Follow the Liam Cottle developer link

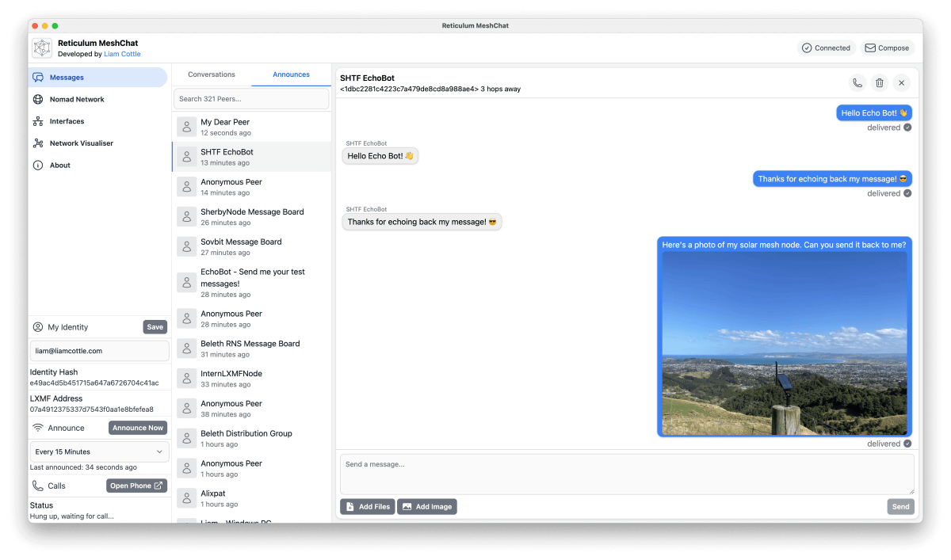[x=122, y=55]
